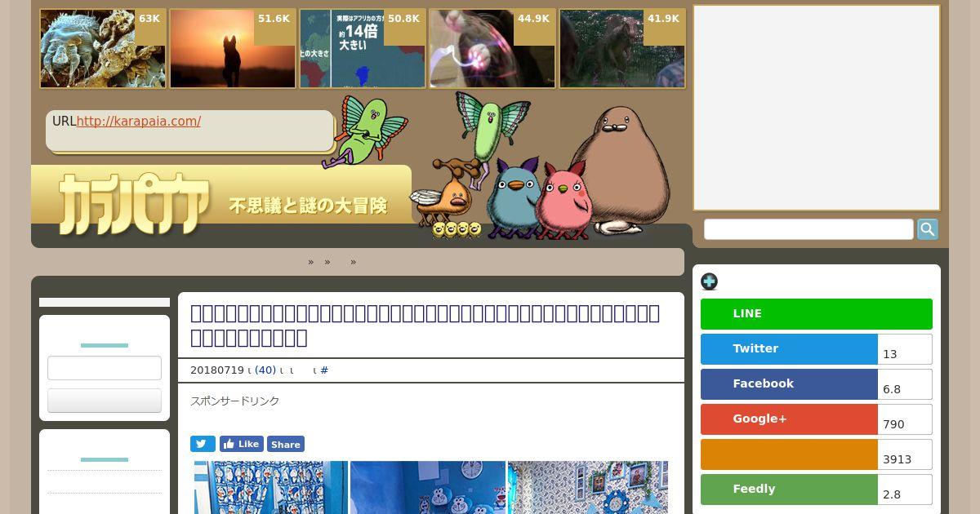The image size is (980, 514).
Task: Focus the site search input field
Action: [x=808, y=229]
